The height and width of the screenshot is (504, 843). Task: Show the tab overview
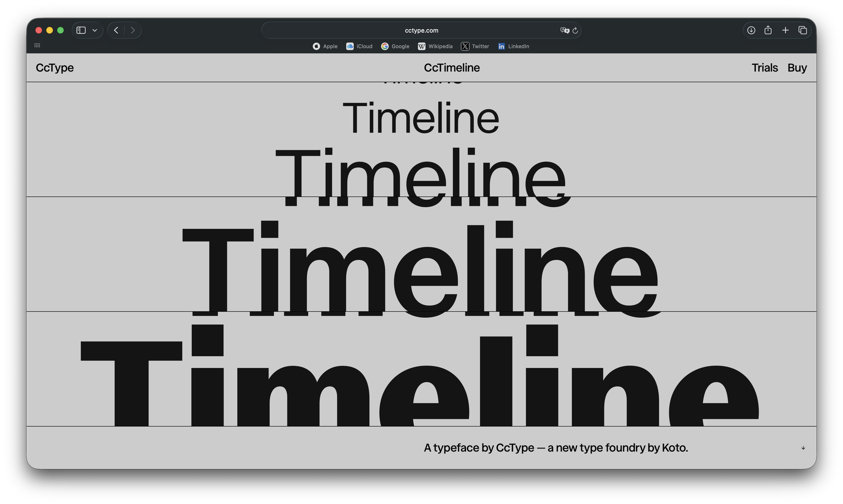pyautogui.click(x=803, y=30)
